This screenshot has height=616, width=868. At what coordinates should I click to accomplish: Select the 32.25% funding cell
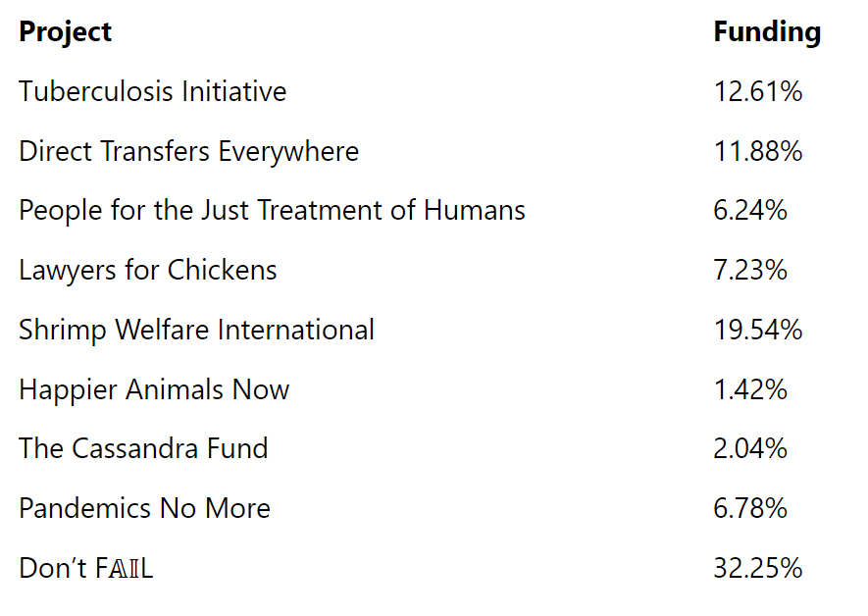pos(758,568)
